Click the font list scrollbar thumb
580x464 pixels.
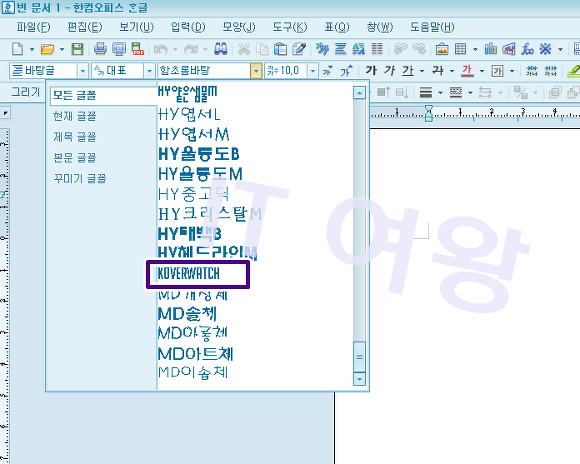[359, 357]
